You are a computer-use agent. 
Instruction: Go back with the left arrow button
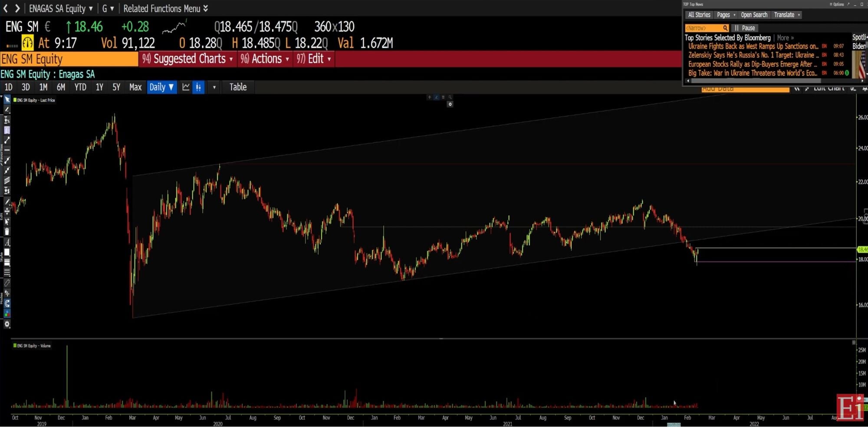tap(6, 8)
